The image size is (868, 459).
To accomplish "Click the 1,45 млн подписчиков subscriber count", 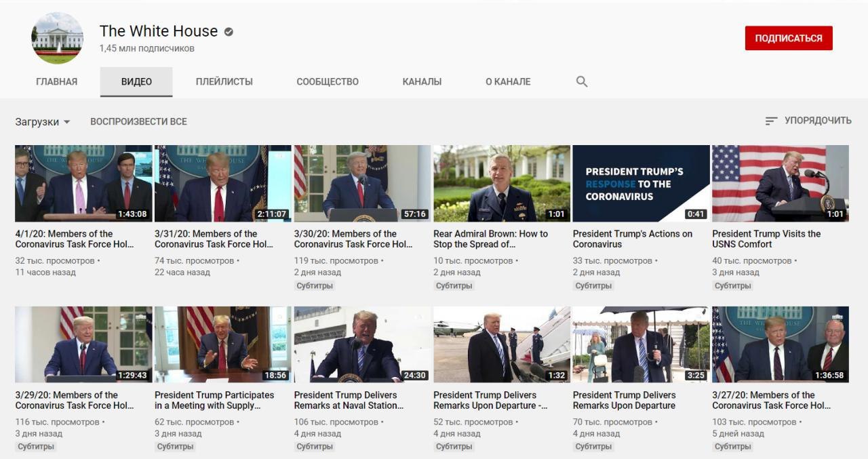I will [x=147, y=49].
